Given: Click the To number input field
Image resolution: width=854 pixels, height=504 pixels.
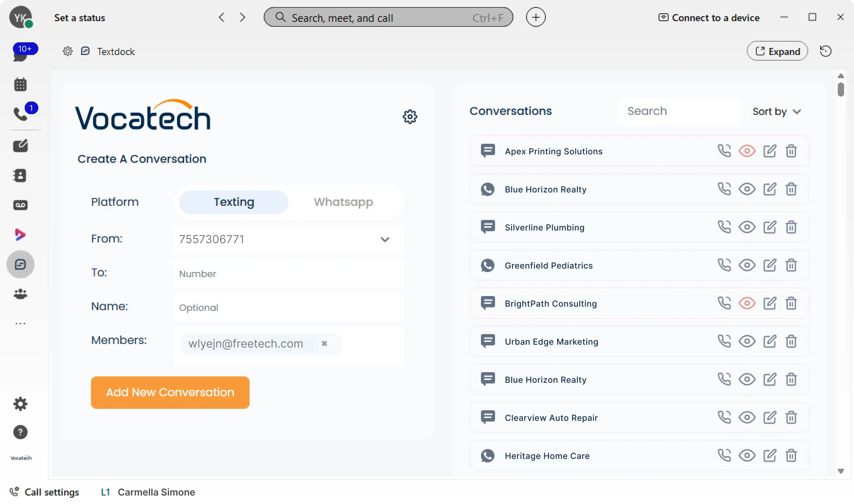Looking at the screenshot, I should (x=288, y=274).
